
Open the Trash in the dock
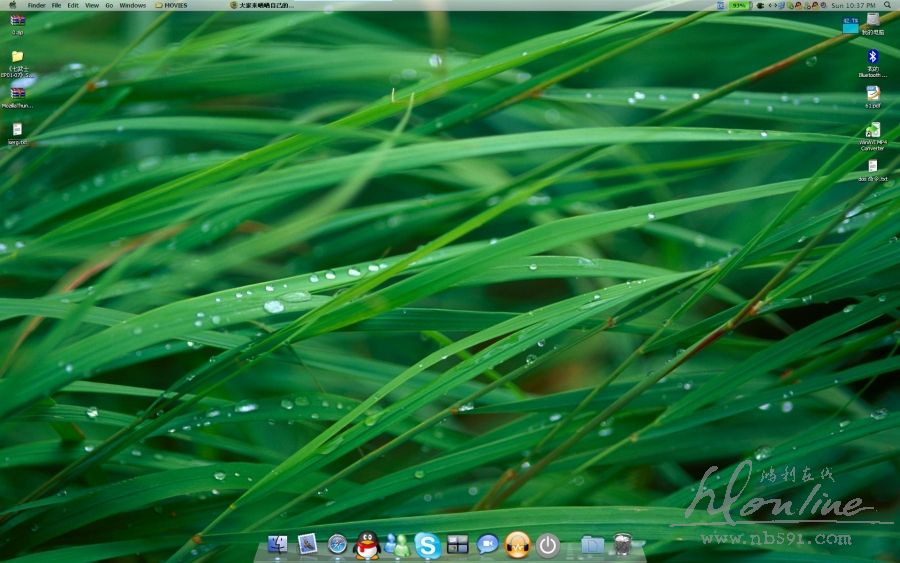click(x=623, y=545)
